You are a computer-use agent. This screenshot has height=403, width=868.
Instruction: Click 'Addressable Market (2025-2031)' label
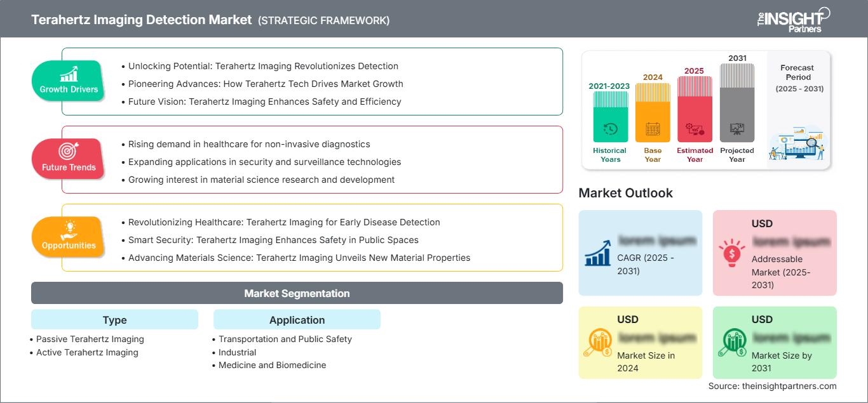[x=781, y=272]
